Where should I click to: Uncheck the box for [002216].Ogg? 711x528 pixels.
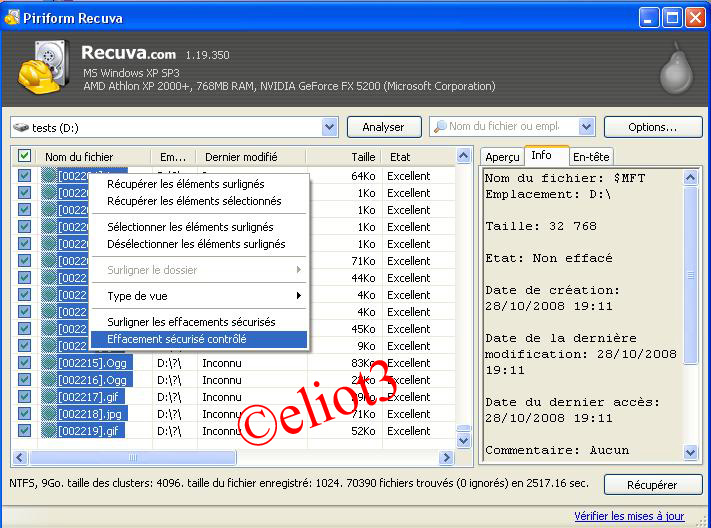24,380
